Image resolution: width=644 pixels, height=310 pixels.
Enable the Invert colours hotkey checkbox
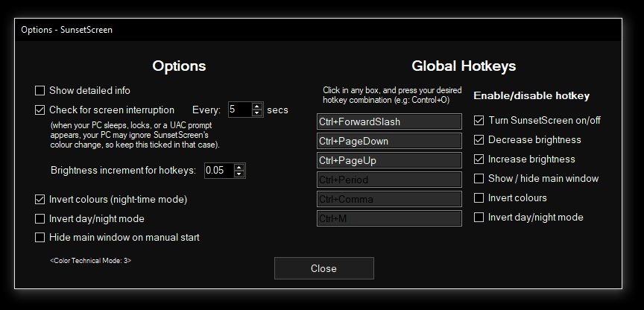479,198
